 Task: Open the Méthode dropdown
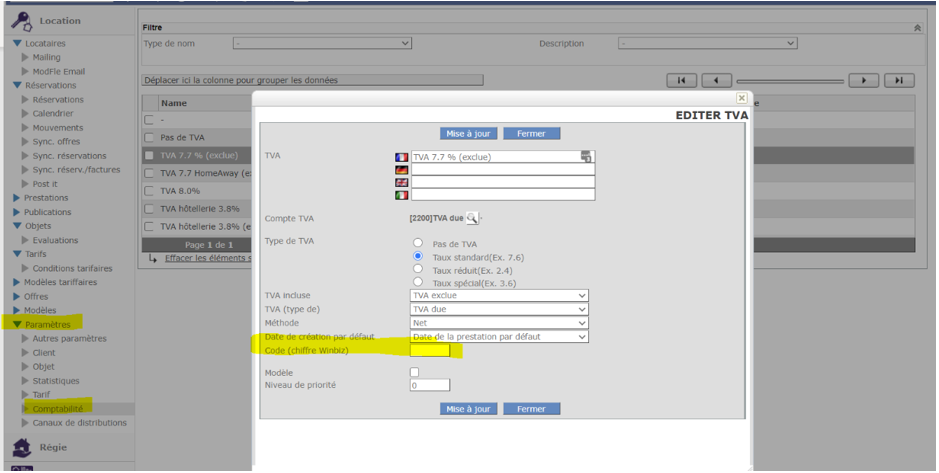tap(499, 323)
